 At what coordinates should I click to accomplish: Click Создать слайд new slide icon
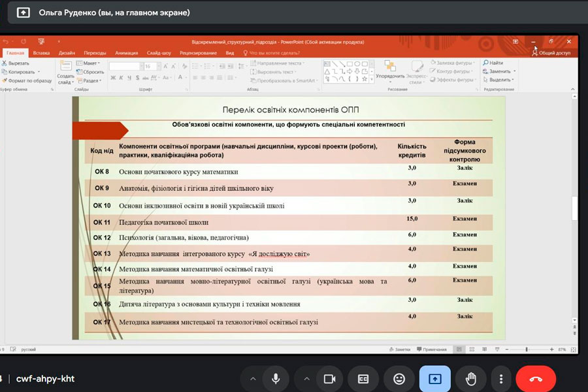(65, 67)
